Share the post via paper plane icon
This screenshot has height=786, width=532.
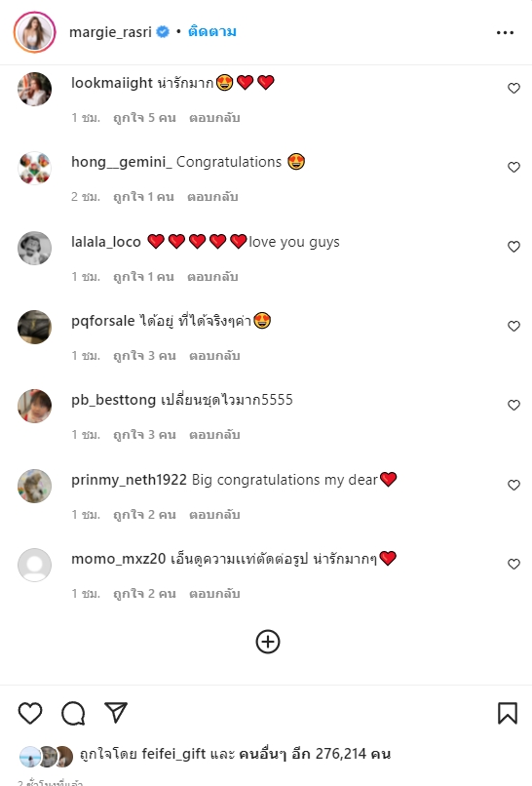[x=116, y=712]
